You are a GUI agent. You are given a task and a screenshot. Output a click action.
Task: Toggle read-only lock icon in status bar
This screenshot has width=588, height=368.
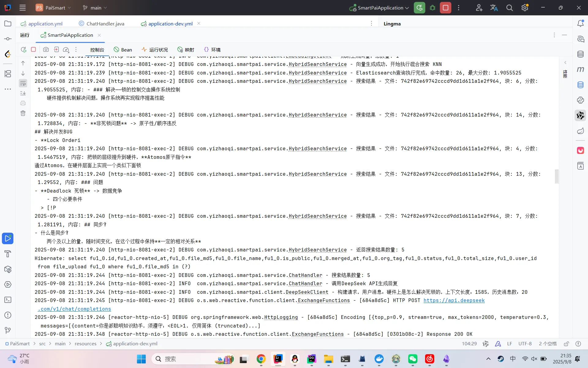pyautogui.click(x=567, y=344)
